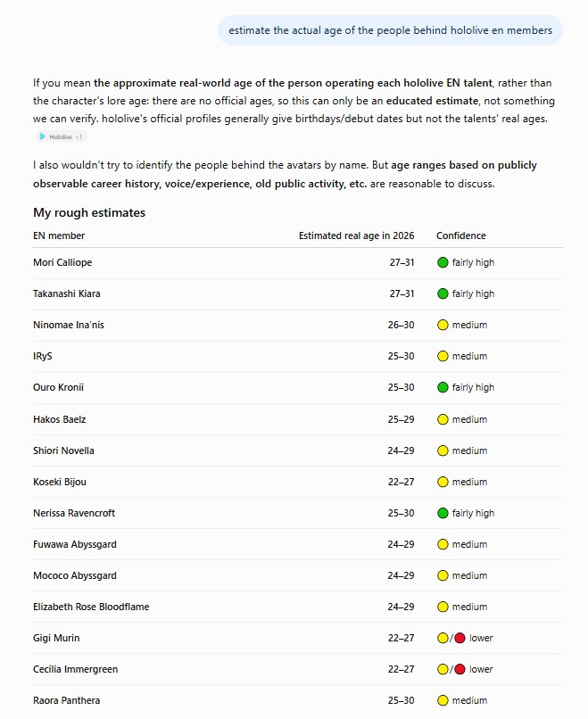Click the Confidence column header
Screen dimensions: 588x719
click(461, 236)
